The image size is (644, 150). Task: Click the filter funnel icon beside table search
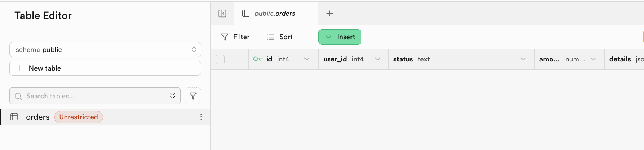[x=193, y=96]
